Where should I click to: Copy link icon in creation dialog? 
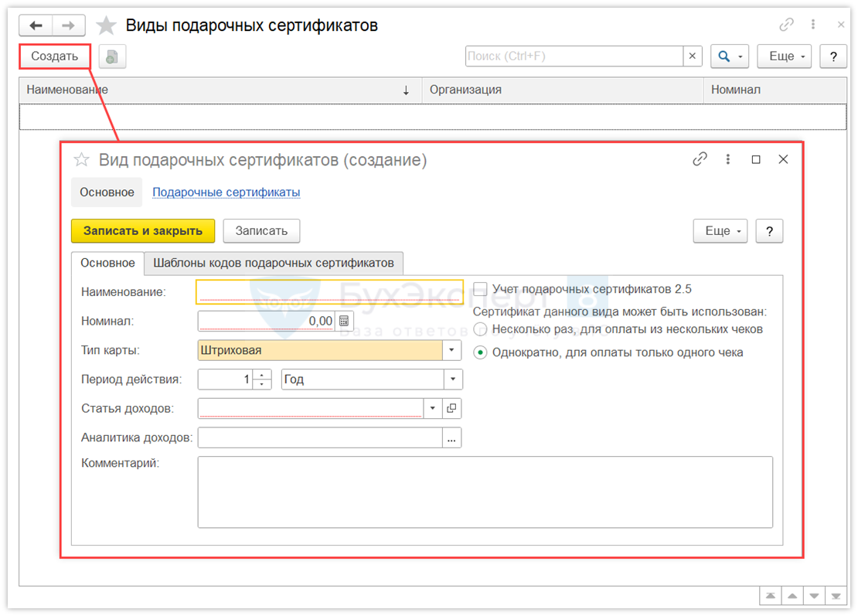point(700,159)
